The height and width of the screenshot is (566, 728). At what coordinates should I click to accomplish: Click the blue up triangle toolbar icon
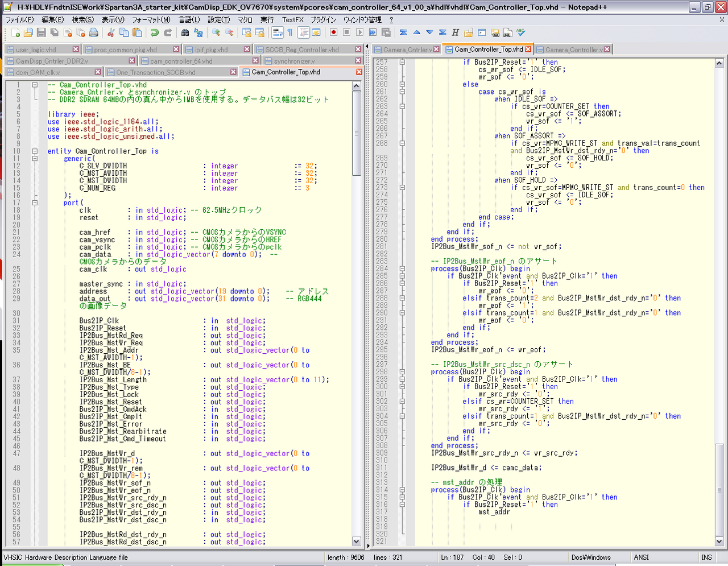pyautogui.click(x=416, y=32)
